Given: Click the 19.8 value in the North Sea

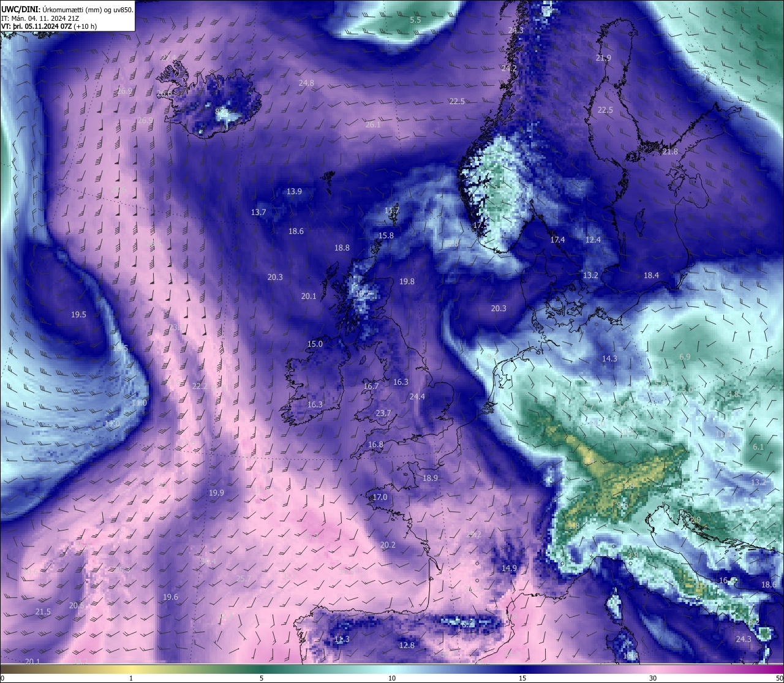Looking at the screenshot, I should click(407, 282).
